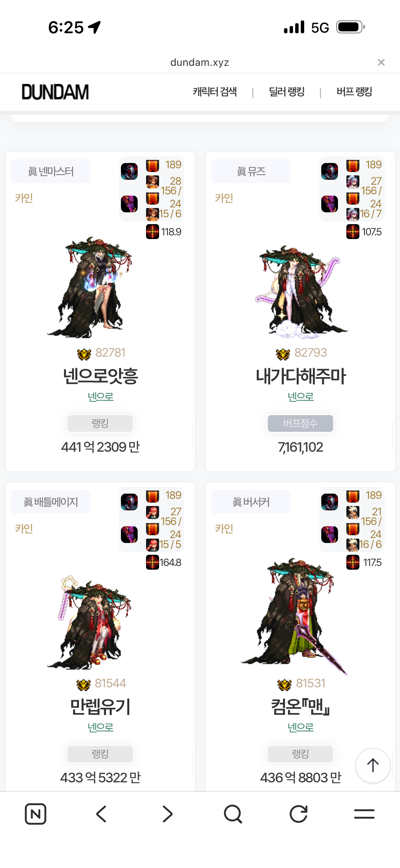The image size is (400, 868).
Task: Open the Naver home N icon
Action: 35,814
